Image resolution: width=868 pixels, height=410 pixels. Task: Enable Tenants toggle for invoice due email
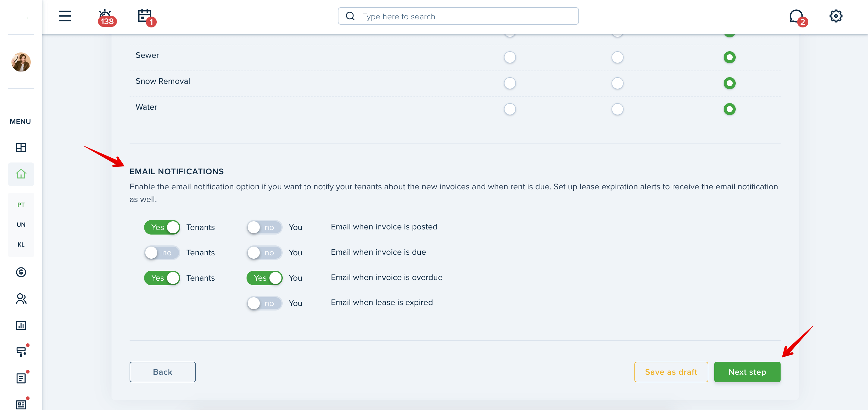click(162, 253)
